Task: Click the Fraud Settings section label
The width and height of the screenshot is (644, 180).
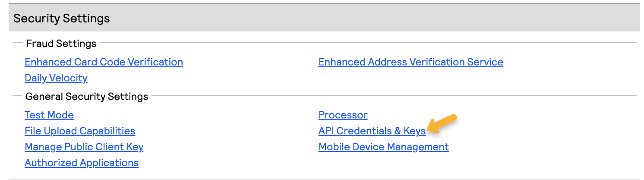Action: click(x=61, y=43)
